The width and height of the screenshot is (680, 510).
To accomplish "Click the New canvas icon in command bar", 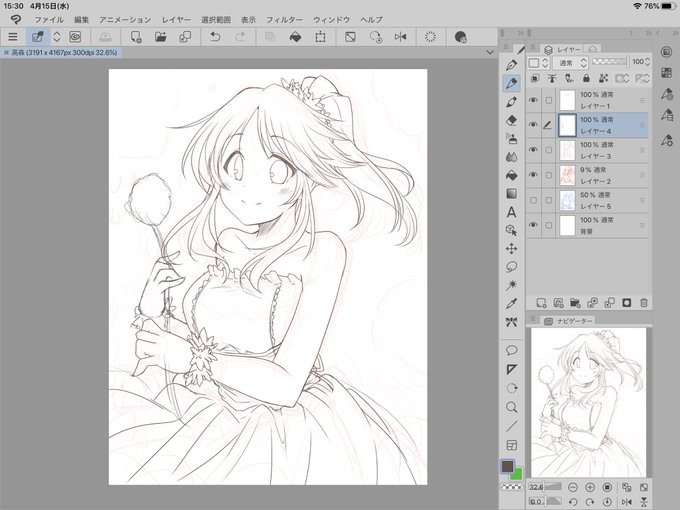I will point(136,37).
